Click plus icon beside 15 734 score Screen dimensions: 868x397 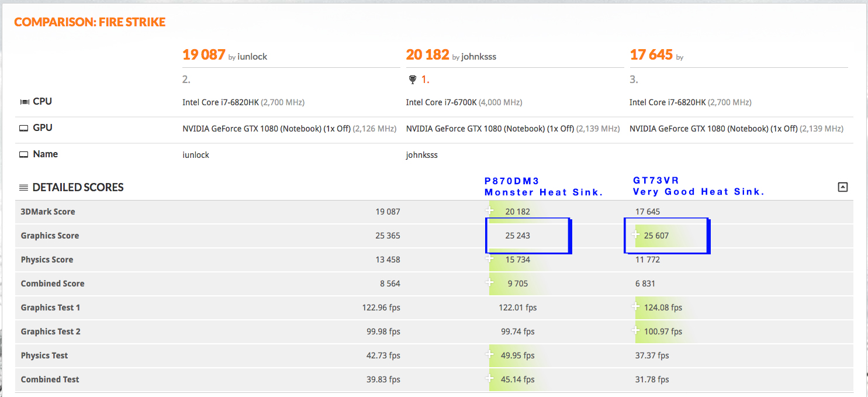489,259
